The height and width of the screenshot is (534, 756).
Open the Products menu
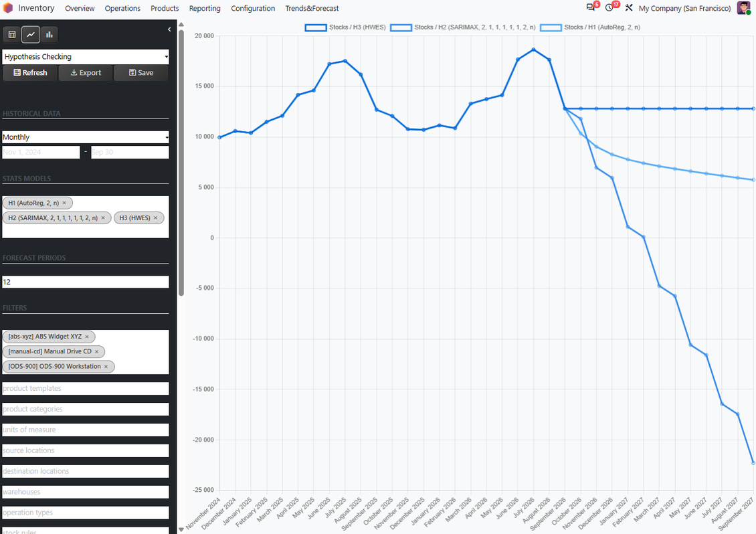[165, 8]
